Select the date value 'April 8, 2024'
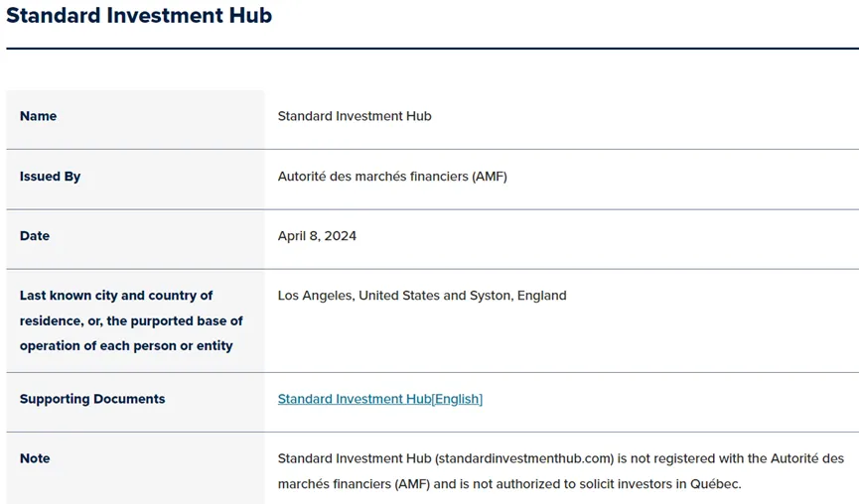859x504 pixels. [x=317, y=236]
